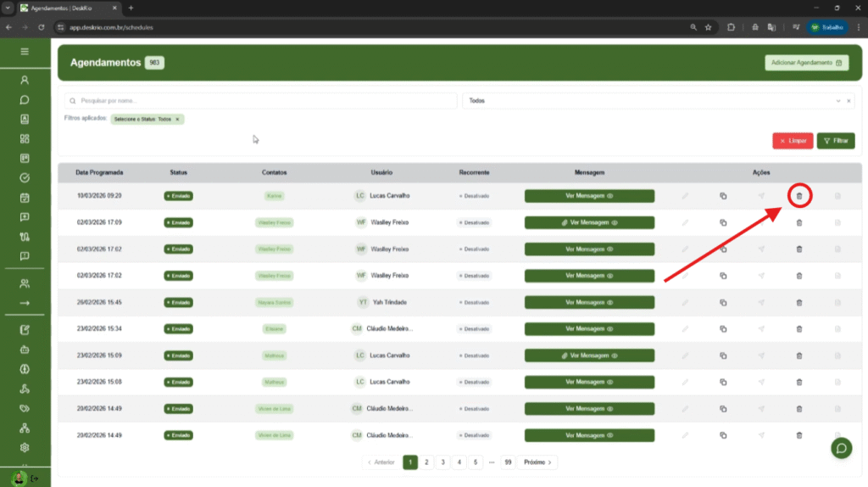Go to page 2 of results
This screenshot has height=487, width=868.
426,462
